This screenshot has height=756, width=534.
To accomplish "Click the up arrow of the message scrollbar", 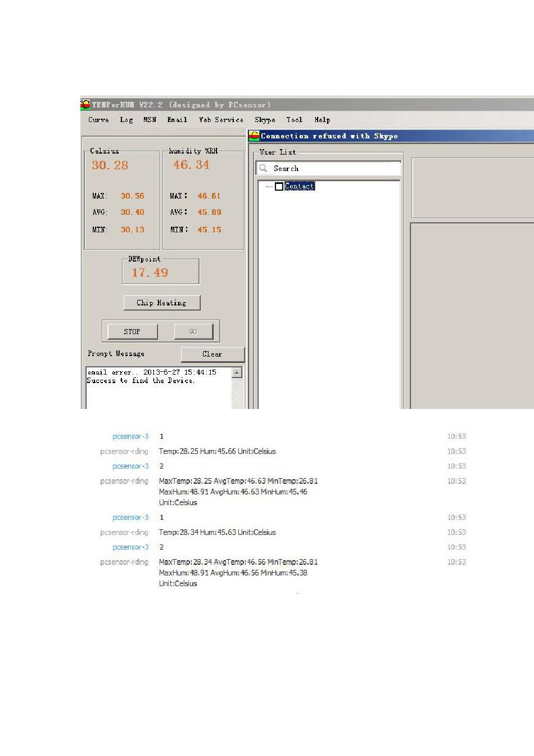I will (237, 372).
